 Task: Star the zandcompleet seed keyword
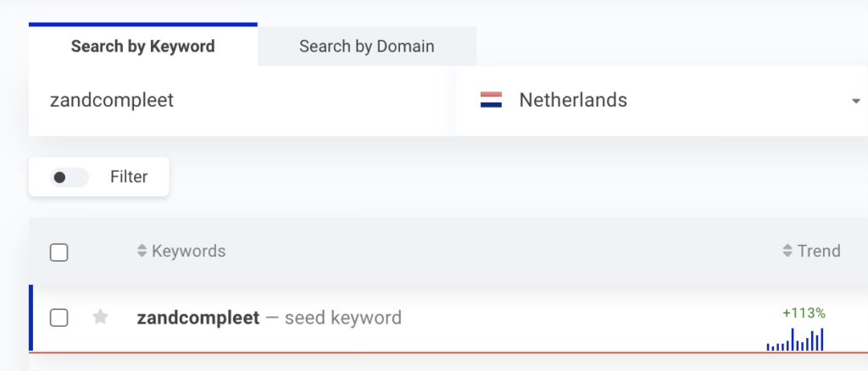pos(100,318)
